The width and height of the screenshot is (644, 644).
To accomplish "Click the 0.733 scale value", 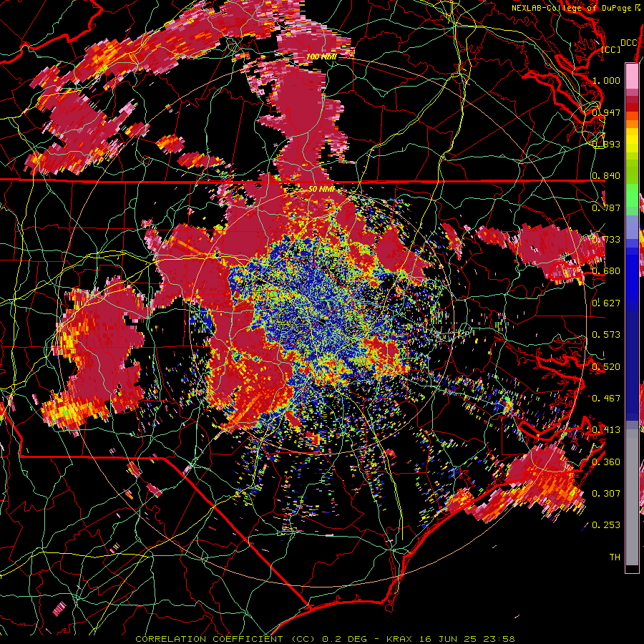I will [x=606, y=240].
